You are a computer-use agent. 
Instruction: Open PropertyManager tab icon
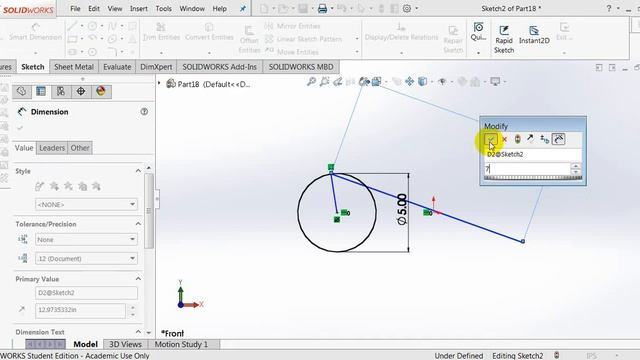pyautogui.click(x=41, y=91)
